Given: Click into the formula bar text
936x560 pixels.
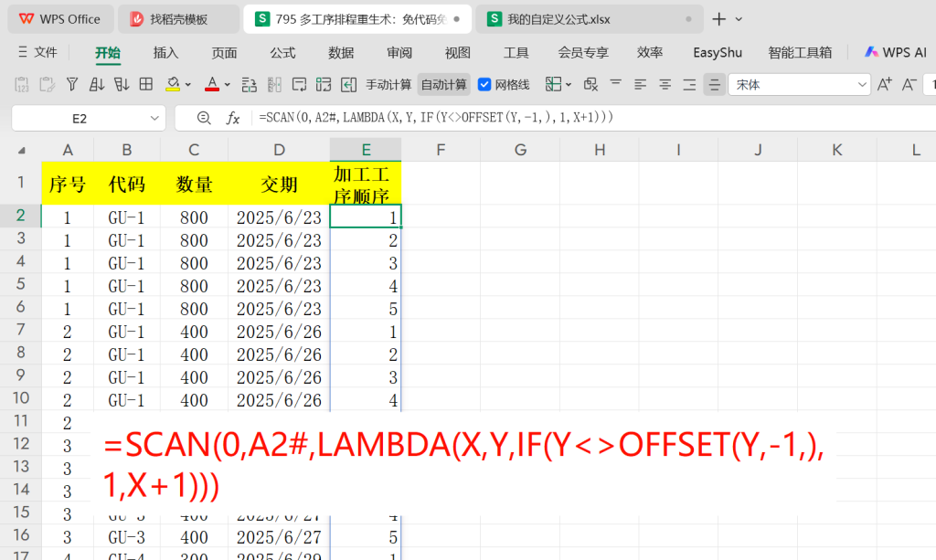Looking at the screenshot, I should 436,118.
